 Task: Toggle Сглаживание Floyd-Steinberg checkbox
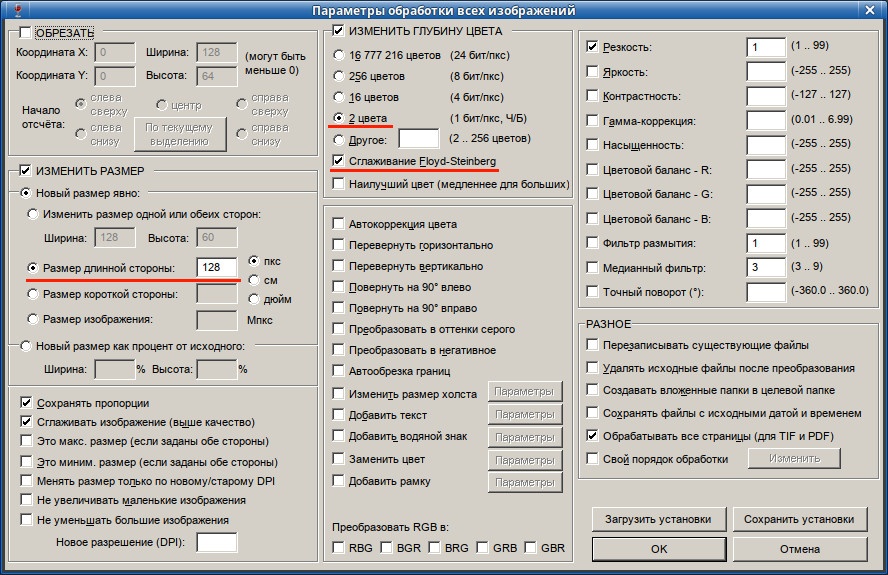[x=338, y=161]
